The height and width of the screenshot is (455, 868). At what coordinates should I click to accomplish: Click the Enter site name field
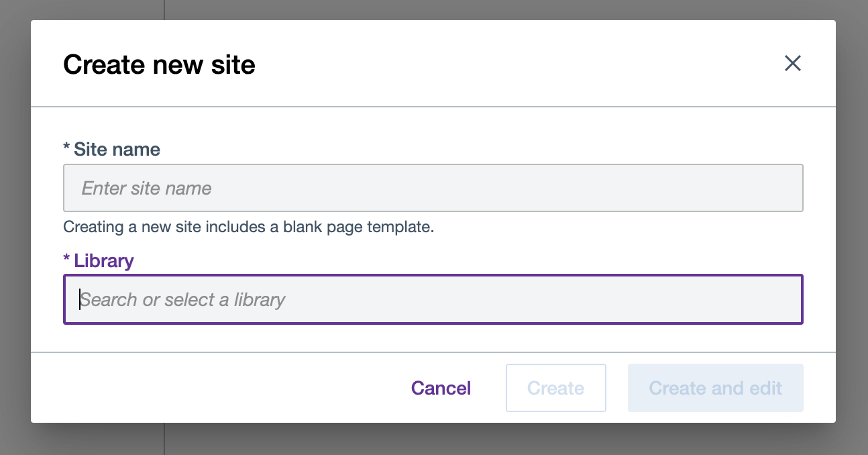(433, 188)
